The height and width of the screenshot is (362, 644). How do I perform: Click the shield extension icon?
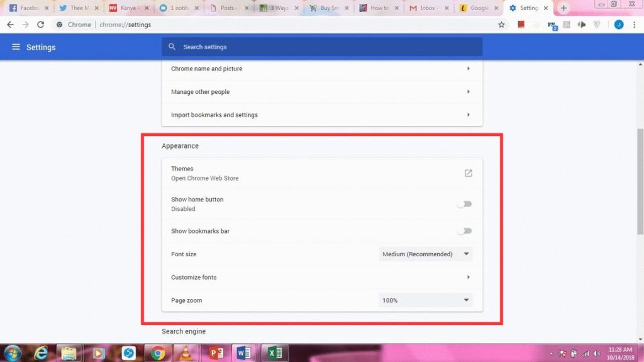pyautogui.click(x=597, y=25)
